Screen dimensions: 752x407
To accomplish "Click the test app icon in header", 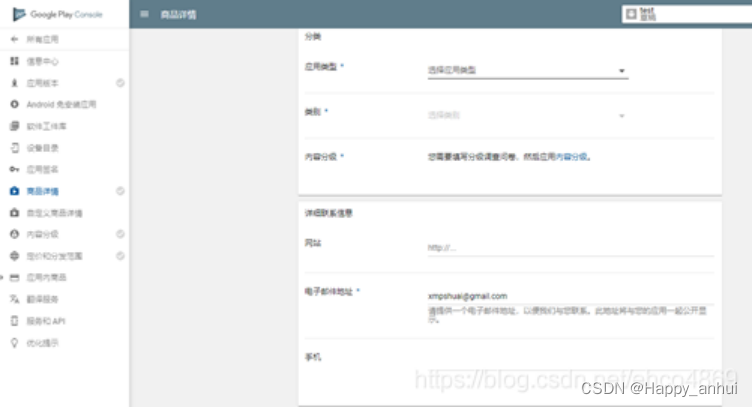I will coord(631,14).
